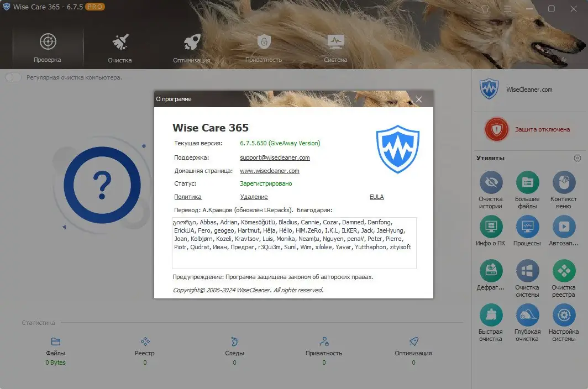Click the skin T-shirt icon in title bar
The height and width of the screenshot is (389, 588).
pos(485,9)
